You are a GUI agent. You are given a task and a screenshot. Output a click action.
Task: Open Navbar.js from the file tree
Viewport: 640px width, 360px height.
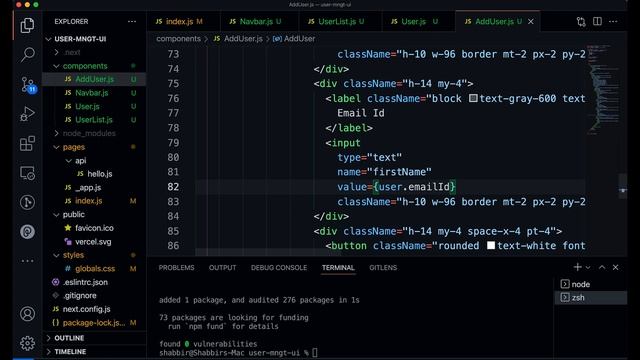pyautogui.click(x=95, y=93)
